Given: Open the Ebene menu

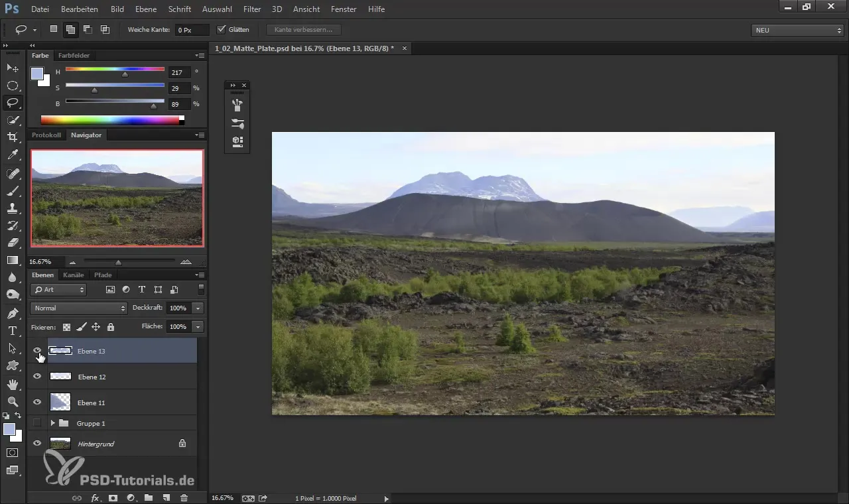Looking at the screenshot, I should click(x=146, y=9).
